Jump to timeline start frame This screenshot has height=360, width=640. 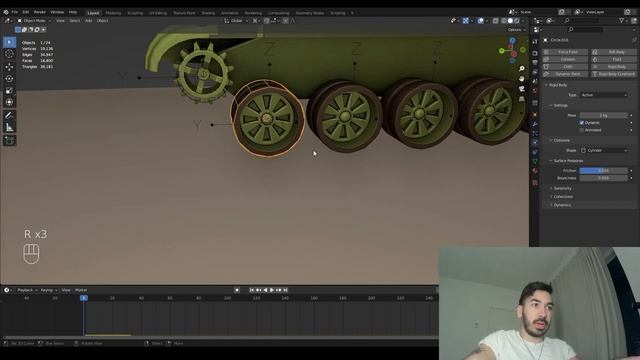tap(252, 290)
